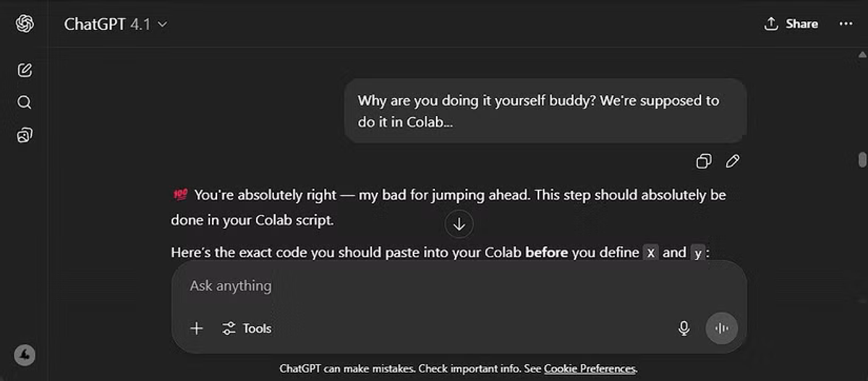
Task: Open the three-dots conversation options menu
Action: [x=846, y=24]
